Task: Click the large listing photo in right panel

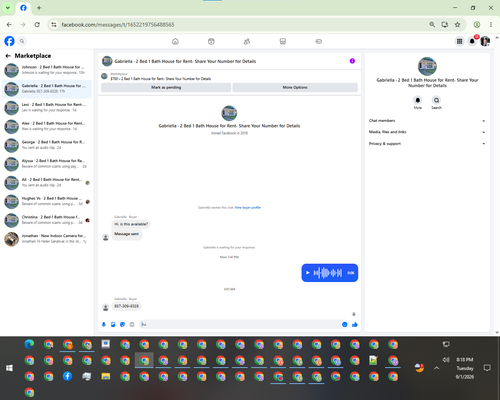Action: [x=427, y=66]
